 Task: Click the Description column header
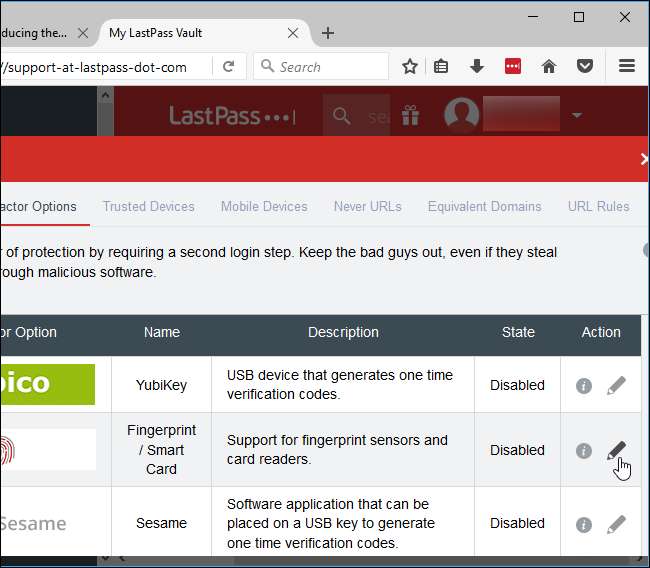(343, 332)
